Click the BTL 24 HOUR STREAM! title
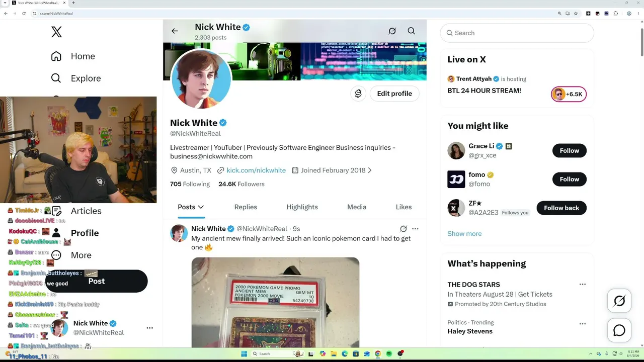 [484, 91]
